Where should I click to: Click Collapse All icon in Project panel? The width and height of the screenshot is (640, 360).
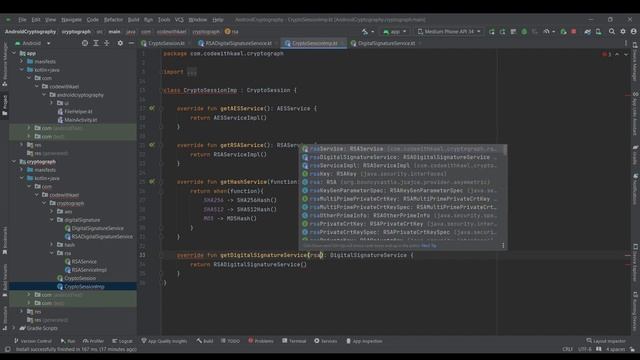(x=107, y=43)
